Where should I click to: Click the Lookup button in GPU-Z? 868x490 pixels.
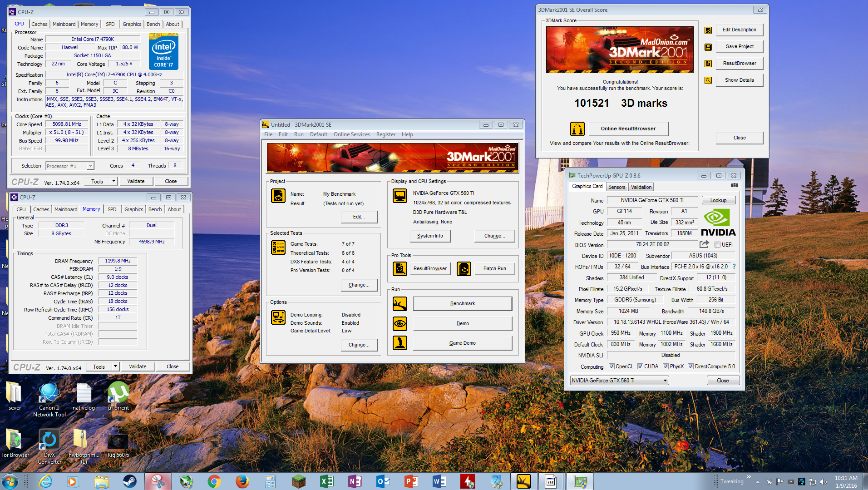[x=718, y=200]
